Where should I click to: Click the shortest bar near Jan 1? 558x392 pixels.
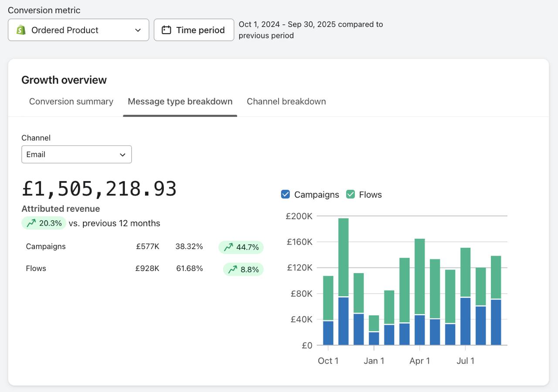[374, 330]
